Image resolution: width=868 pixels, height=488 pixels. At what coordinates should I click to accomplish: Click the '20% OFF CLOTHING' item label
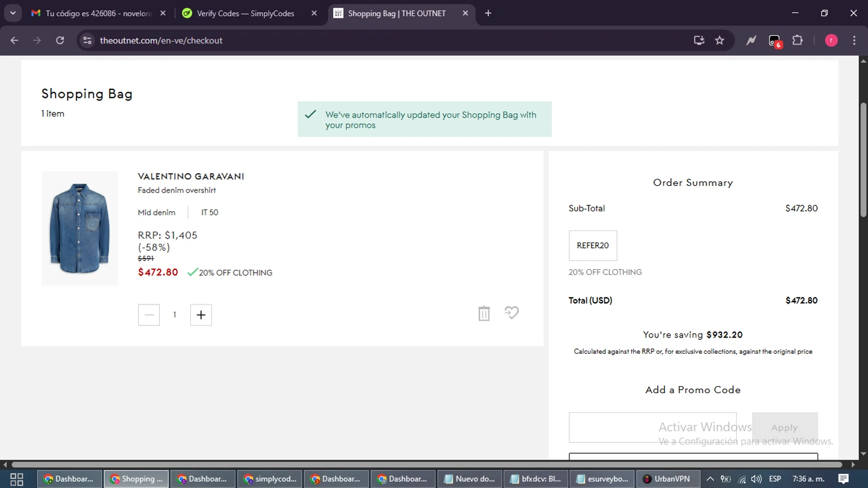coord(236,273)
